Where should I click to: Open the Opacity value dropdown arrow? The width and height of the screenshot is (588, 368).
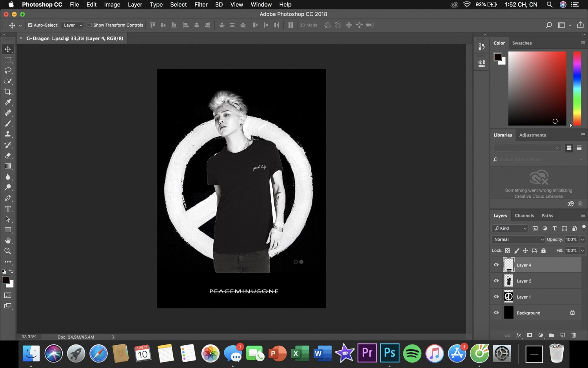(x=583, y=239)
